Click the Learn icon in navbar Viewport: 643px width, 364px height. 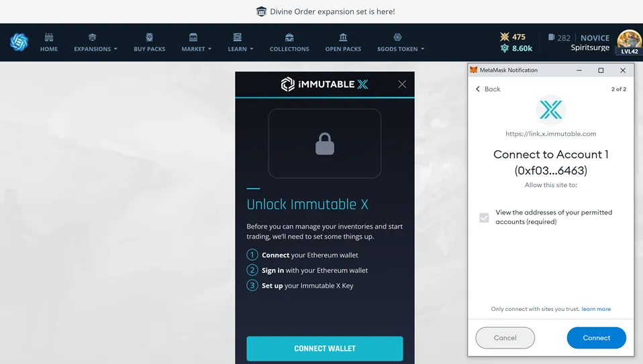[x=237, y=38]
